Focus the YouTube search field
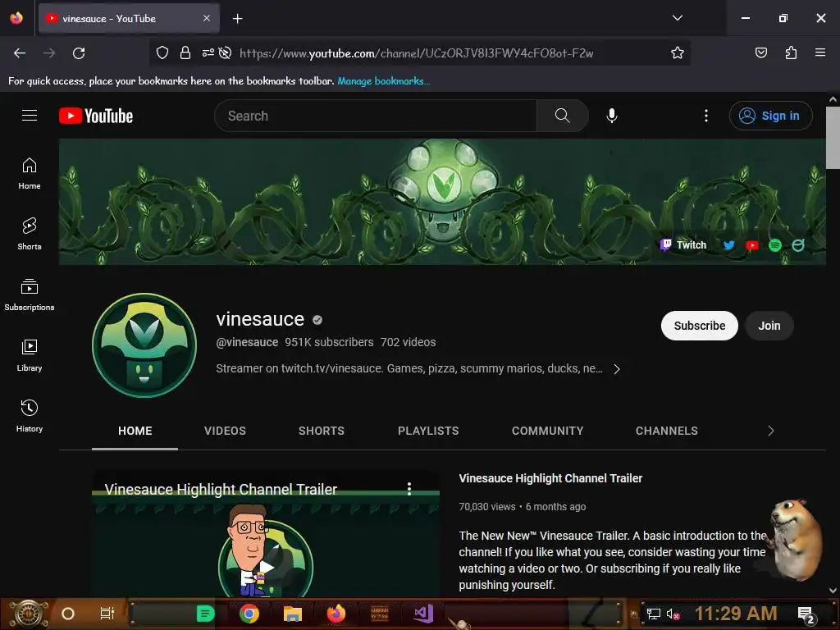This screenshot has width=840, height=630. [376, 116]
